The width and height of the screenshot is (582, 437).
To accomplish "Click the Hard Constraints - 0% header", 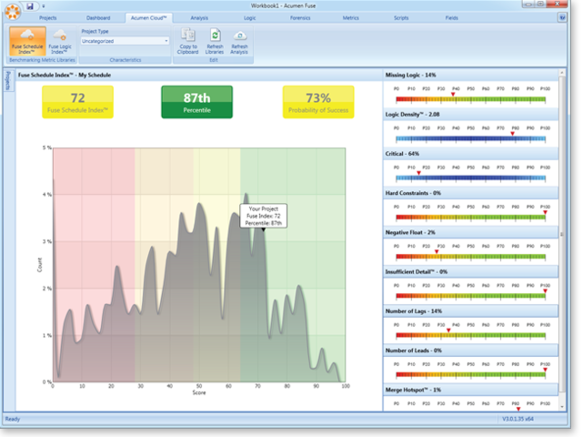I will click(471, 193).
